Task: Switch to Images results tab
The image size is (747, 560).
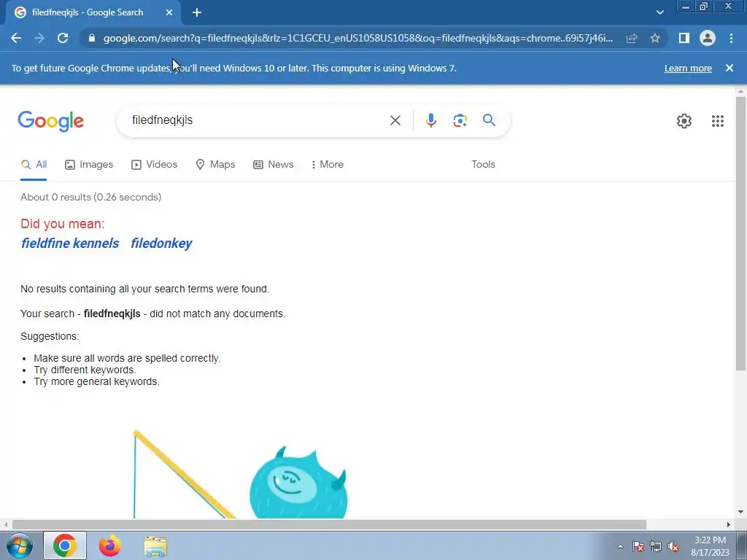Action: 89,164
